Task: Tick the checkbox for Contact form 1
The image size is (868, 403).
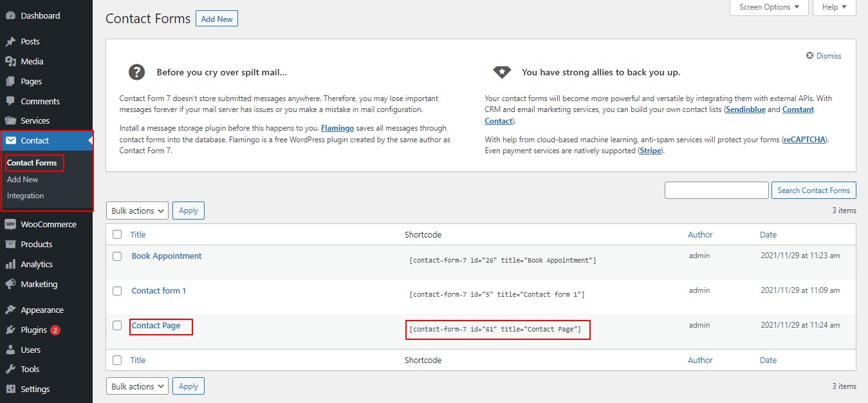Action: tap(117, 291)
